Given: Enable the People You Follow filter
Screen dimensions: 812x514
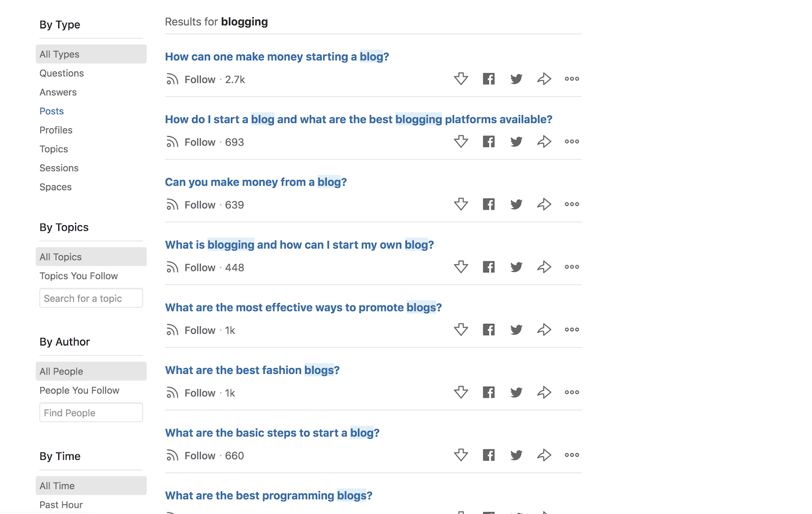Looking at the screenshot, I should click(x=79, y=390).
